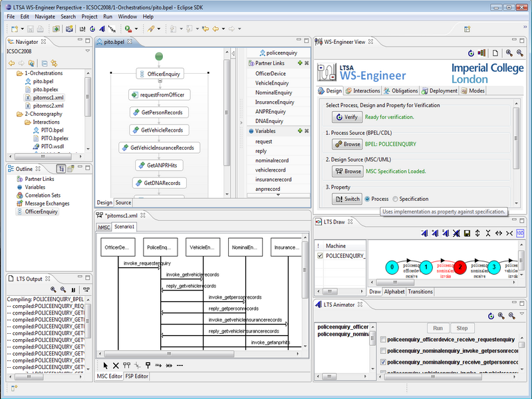Click the select pointer tool in MSC editor
This screenshot has width=532, height=399.
pos(105,365)
